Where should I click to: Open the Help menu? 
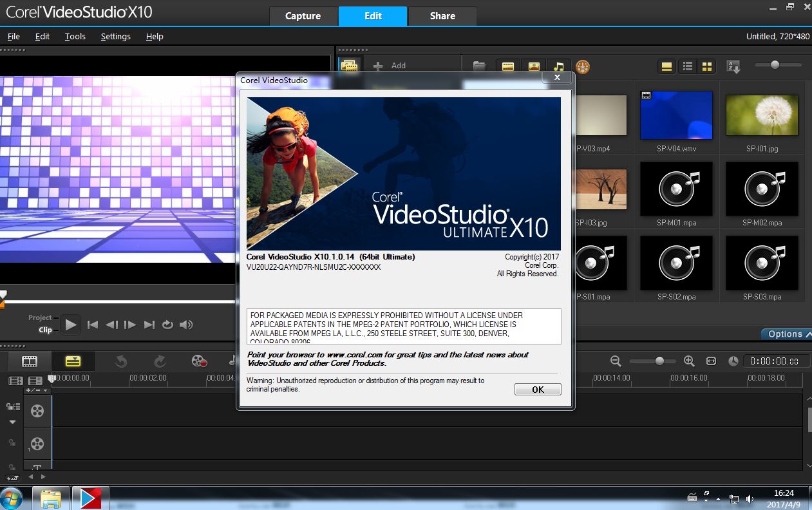point(155,37)
